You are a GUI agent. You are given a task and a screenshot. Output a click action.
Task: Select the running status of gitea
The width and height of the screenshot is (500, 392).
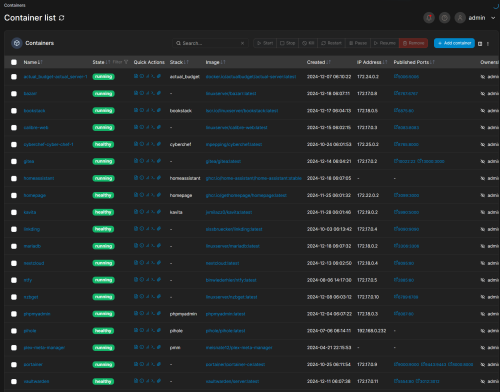pos(103,161)
